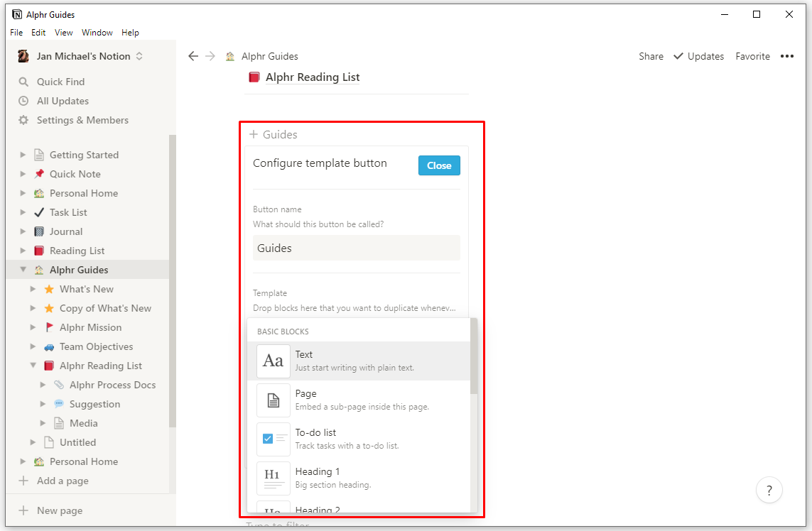Click the Share button
This screenshot has height=531, width=812.
(x=651, y=56)
